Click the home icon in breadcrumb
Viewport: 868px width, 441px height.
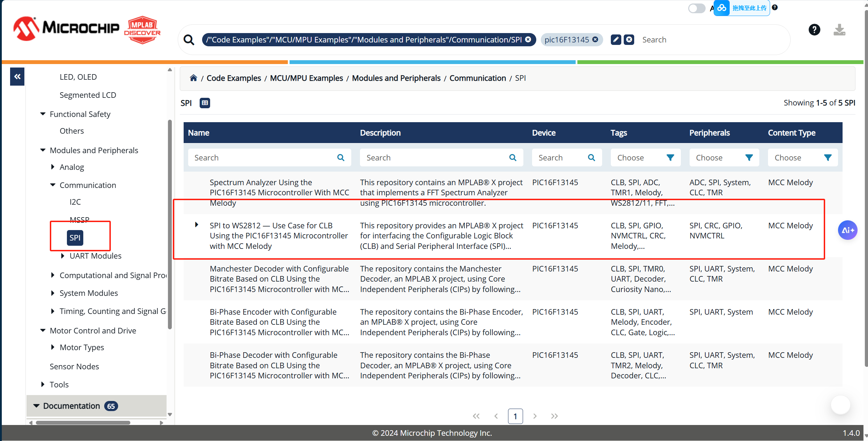click(x=193, y=78)
